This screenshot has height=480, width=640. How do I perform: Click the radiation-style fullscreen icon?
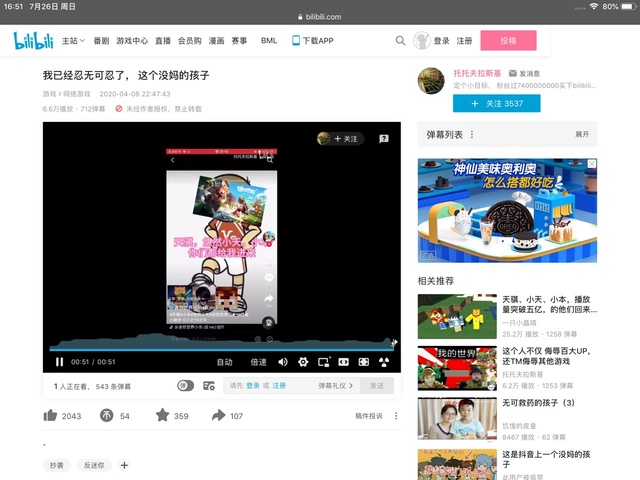pos(384,362)
